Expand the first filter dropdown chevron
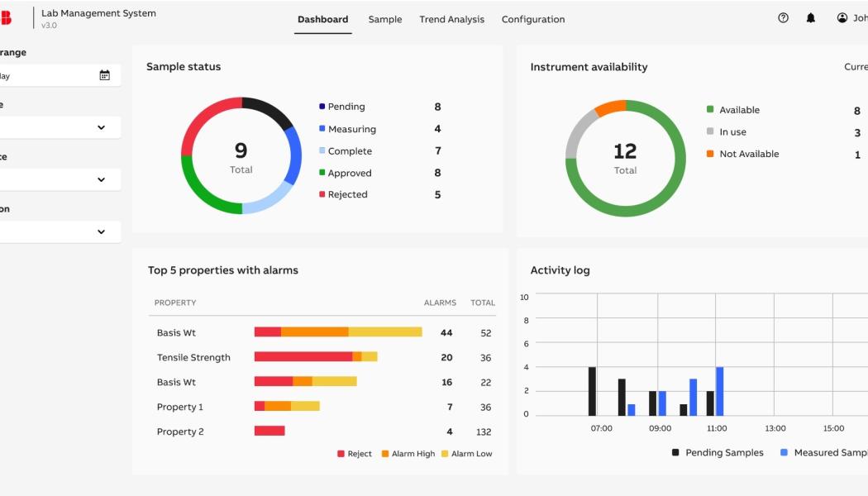The height and width of the screenshot is (496, 868). (101, 127)
